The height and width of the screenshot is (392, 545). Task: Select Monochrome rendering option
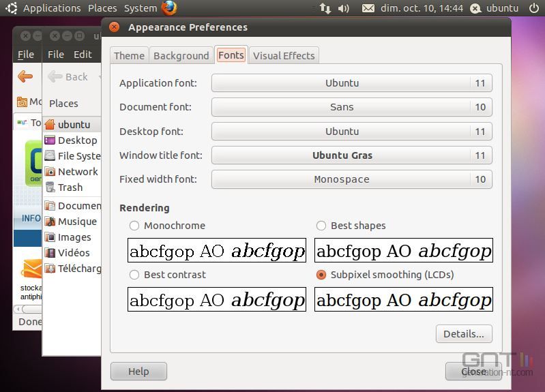tap(167, 226)
